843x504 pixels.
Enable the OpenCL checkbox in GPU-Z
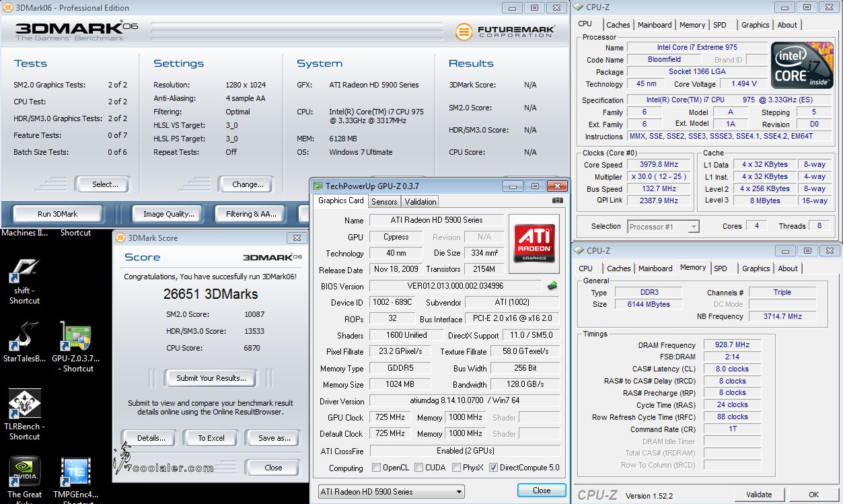[377, 468]
